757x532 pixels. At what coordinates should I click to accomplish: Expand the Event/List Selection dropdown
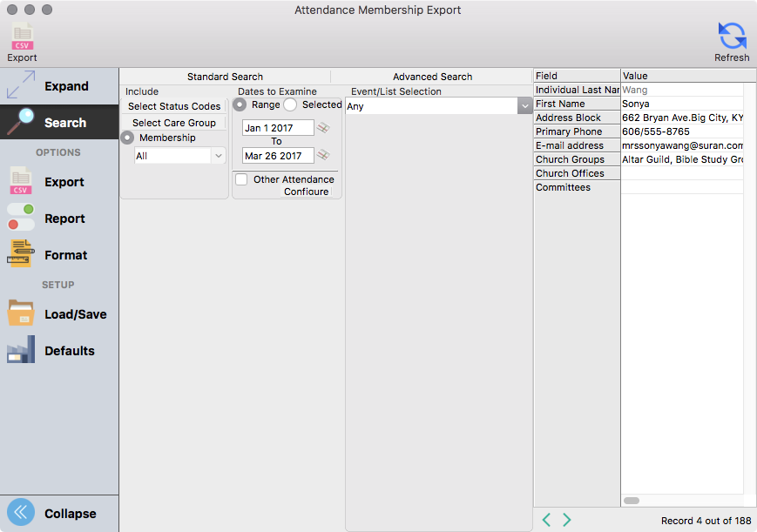[524, 106]
